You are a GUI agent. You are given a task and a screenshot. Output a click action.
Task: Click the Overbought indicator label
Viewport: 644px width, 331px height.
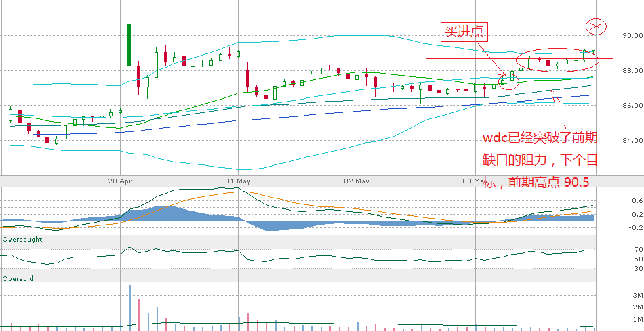coord(22,240)
